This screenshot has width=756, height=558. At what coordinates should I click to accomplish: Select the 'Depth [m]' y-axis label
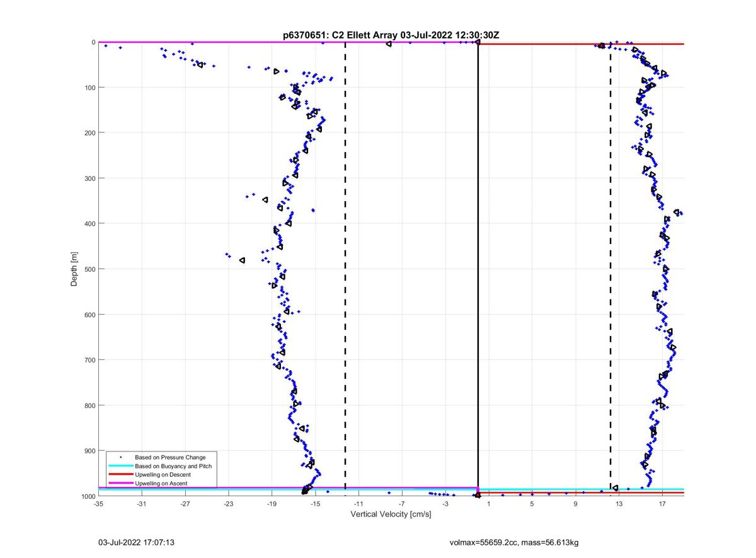pyautogui.click(x=74, y=269)
